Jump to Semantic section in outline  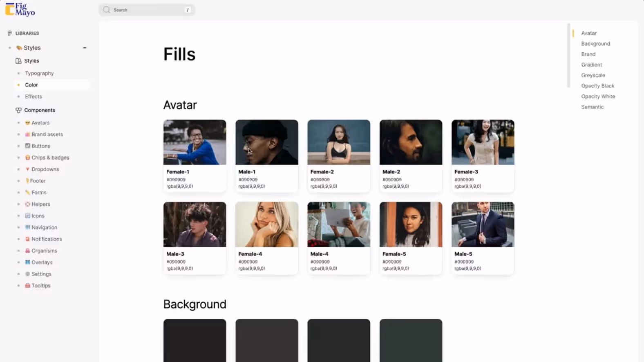click(x=592, y=107)
